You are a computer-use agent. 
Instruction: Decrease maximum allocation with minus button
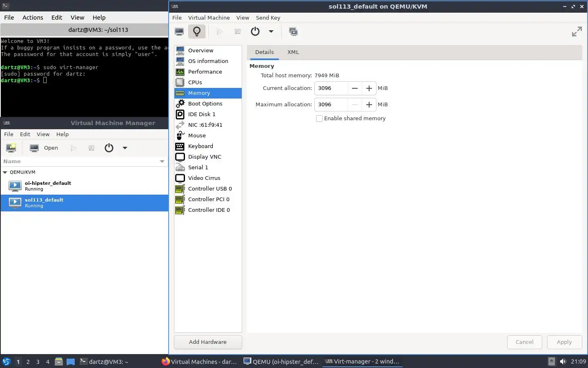[x=355, y=105]
